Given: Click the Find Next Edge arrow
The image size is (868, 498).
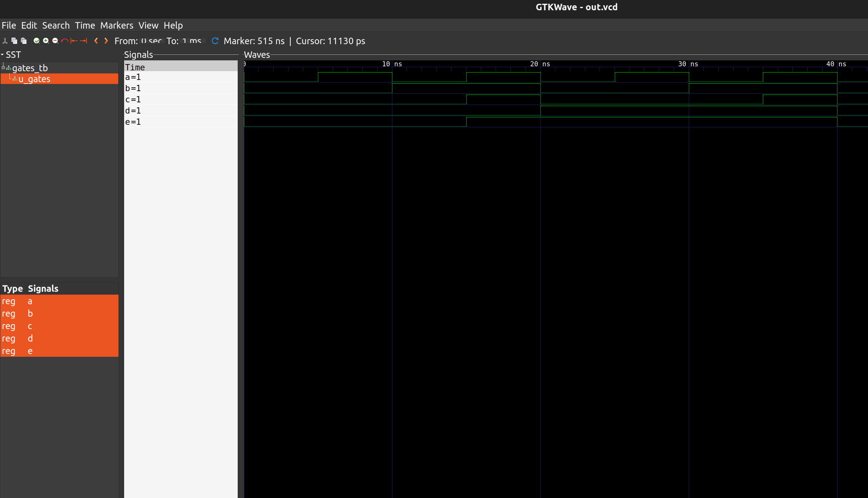Looking at the screenshot, I should pos(106,41).
